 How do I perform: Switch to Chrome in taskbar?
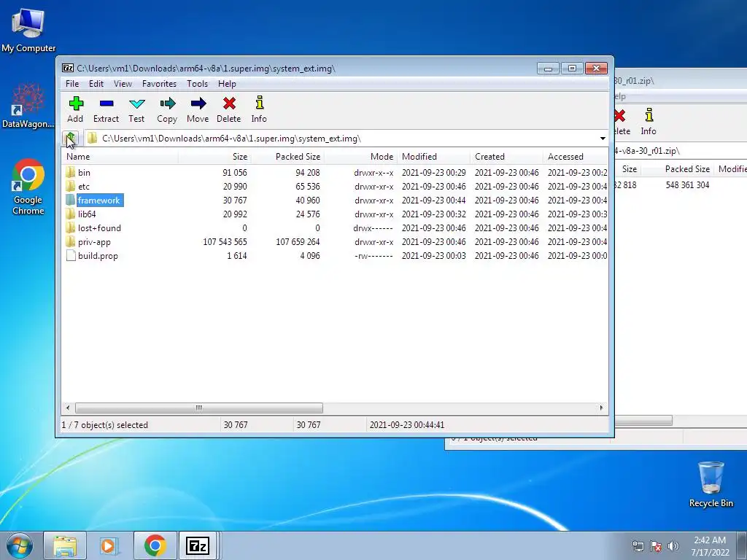click(x=155, y=545)
